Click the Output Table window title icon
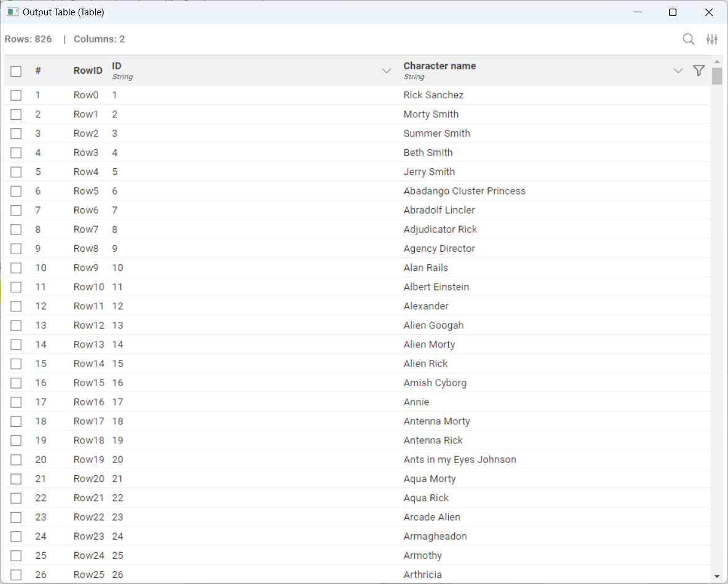728x584 pixels. pos(12,12)
